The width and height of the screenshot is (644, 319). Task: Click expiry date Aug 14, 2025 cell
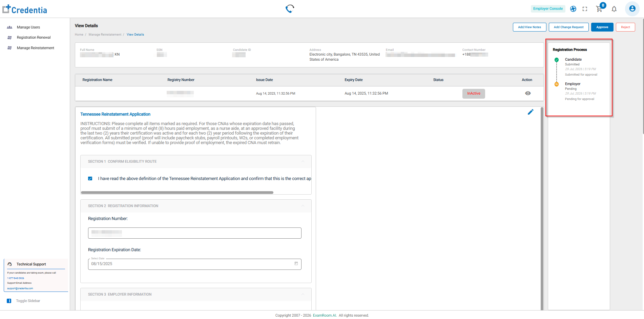366,94
